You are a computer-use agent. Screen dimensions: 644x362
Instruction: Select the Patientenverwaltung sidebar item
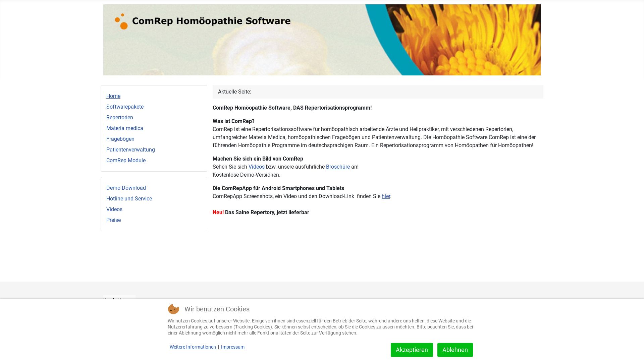coord(130,149)
